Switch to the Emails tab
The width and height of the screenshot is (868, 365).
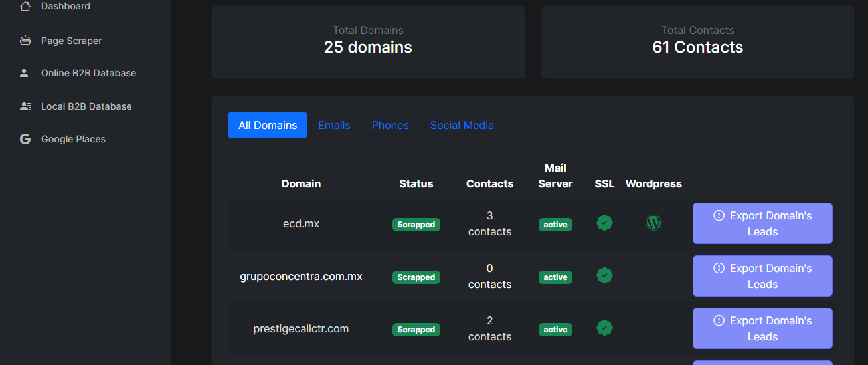(x=334, y=125)
